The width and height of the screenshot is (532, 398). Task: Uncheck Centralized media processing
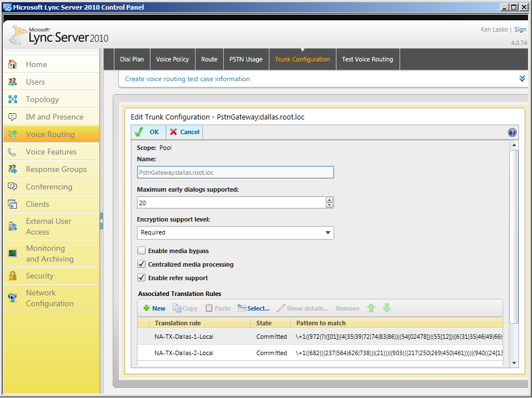tap(141, 264)
